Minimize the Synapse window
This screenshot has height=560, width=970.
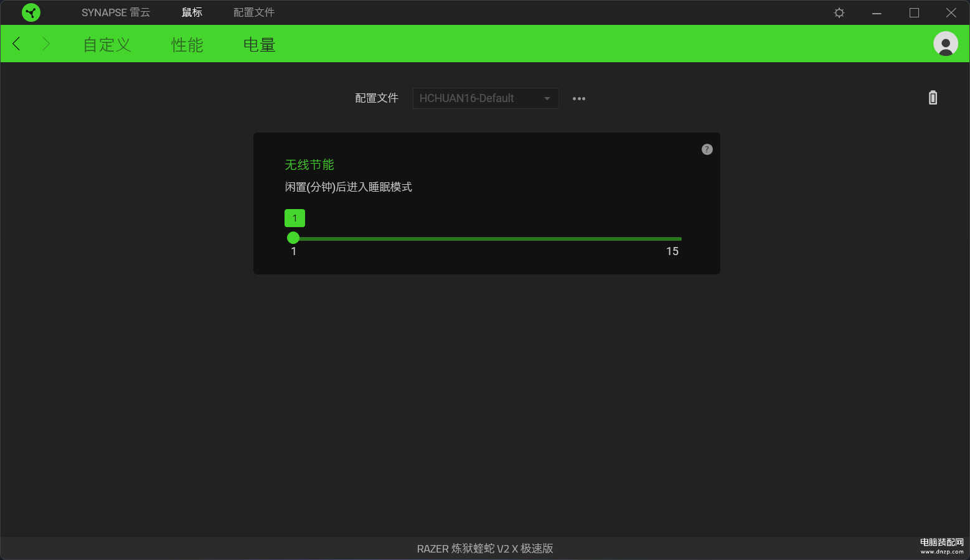point(877,12)
